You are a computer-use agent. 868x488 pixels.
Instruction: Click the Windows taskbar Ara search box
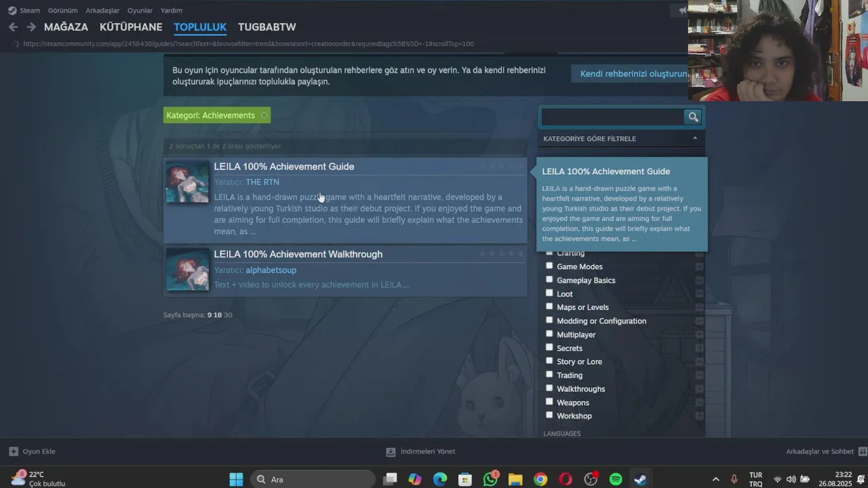[313, 479]
